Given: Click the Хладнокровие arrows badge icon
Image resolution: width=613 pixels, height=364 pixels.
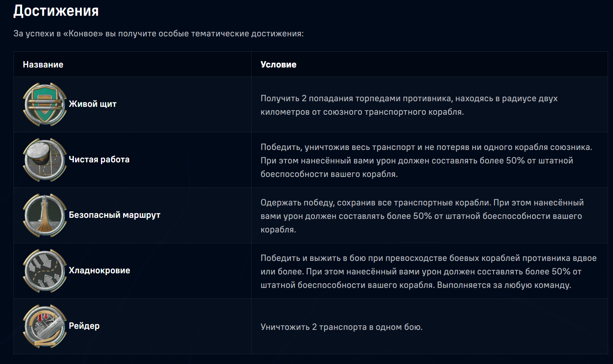Looking at the screenshot, I should point(45,271).
